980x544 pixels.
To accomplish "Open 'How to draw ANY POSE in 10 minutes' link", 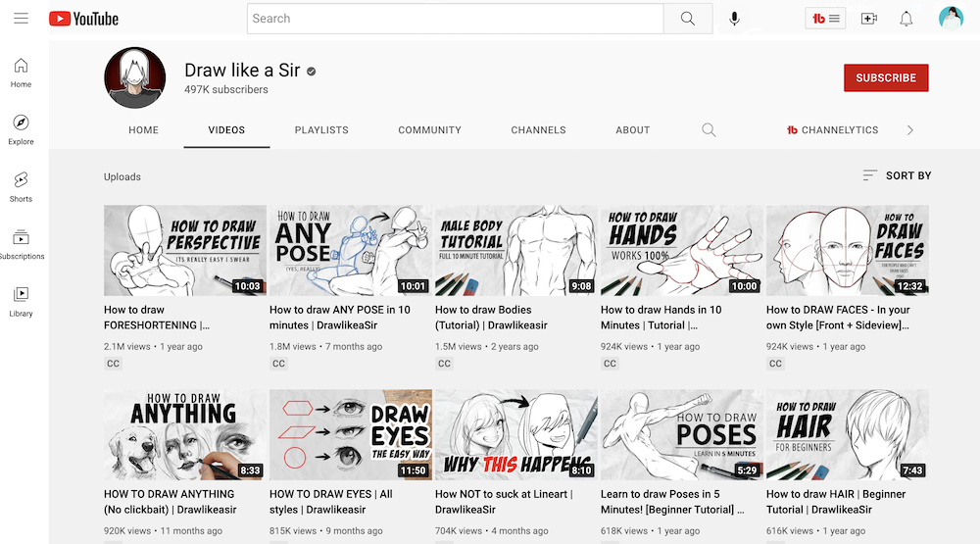I will point(340,318).
